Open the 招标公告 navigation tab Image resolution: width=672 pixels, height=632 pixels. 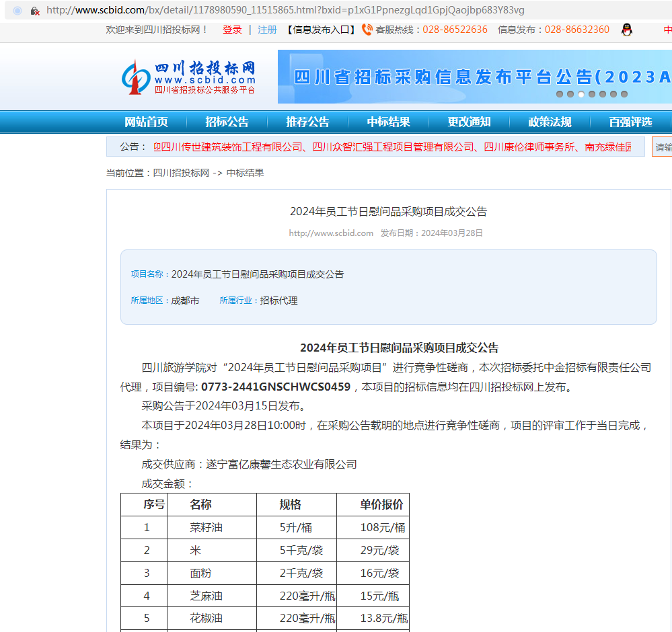[x=227, y=122]
